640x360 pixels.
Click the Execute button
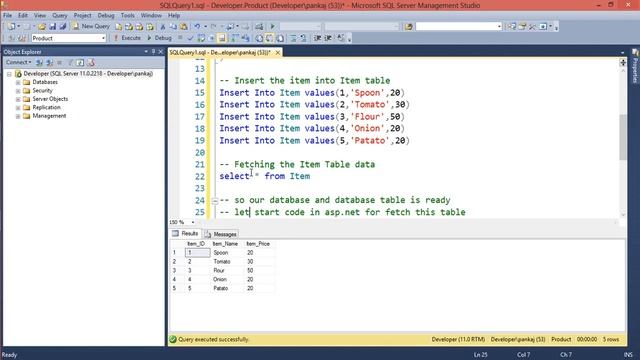click(127, 38)
